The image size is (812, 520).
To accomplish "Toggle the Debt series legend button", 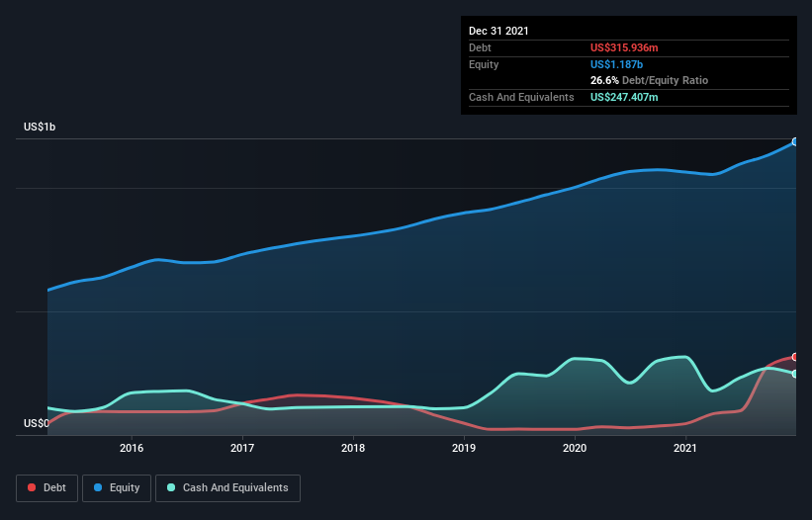I will (46, 488).
